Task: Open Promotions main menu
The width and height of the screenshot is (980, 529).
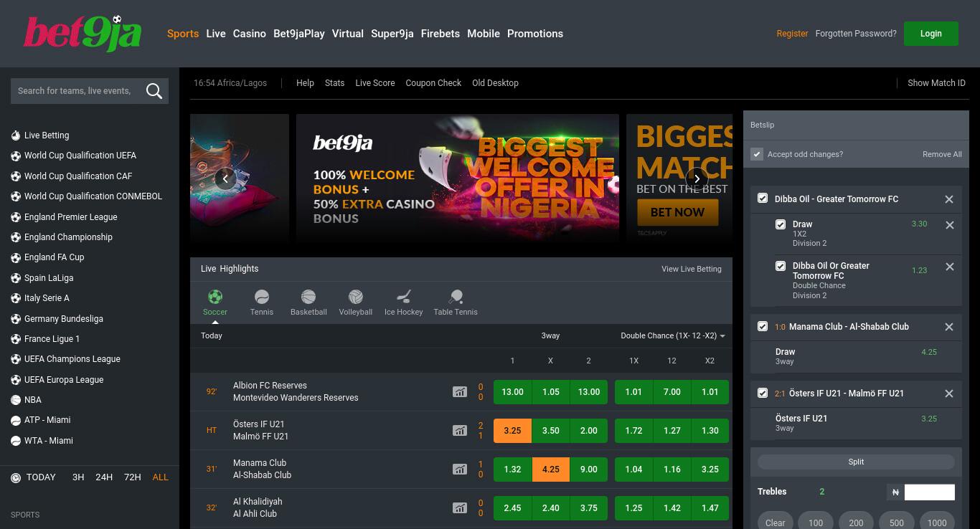Action: 535,34
